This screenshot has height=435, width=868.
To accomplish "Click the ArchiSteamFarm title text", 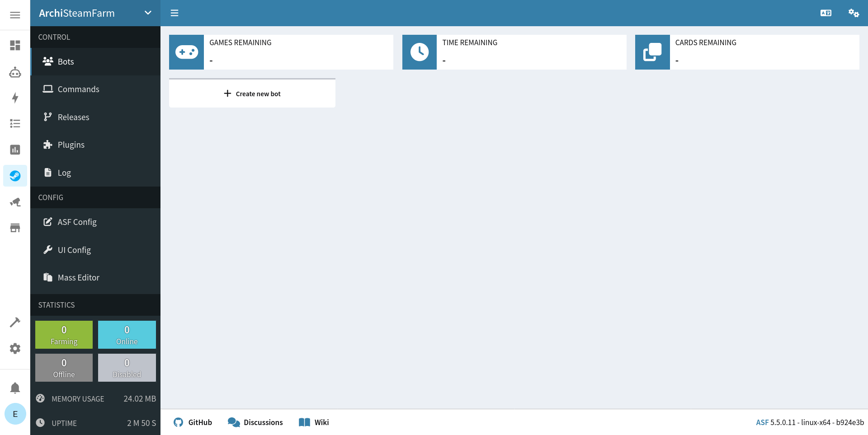I will [77, 13].
